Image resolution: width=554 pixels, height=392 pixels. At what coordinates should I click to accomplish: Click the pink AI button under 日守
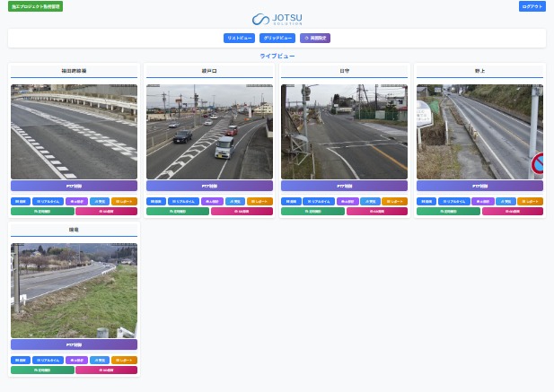377,212
